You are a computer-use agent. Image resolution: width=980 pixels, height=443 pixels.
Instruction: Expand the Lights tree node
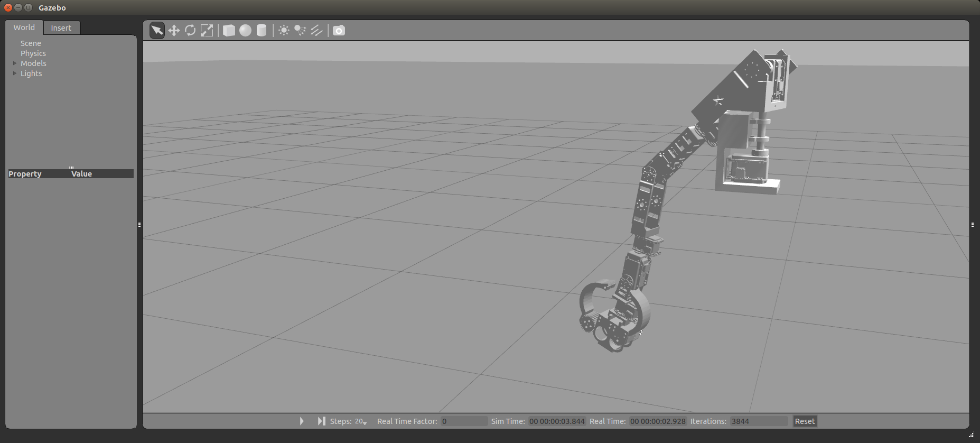point(15,73)
